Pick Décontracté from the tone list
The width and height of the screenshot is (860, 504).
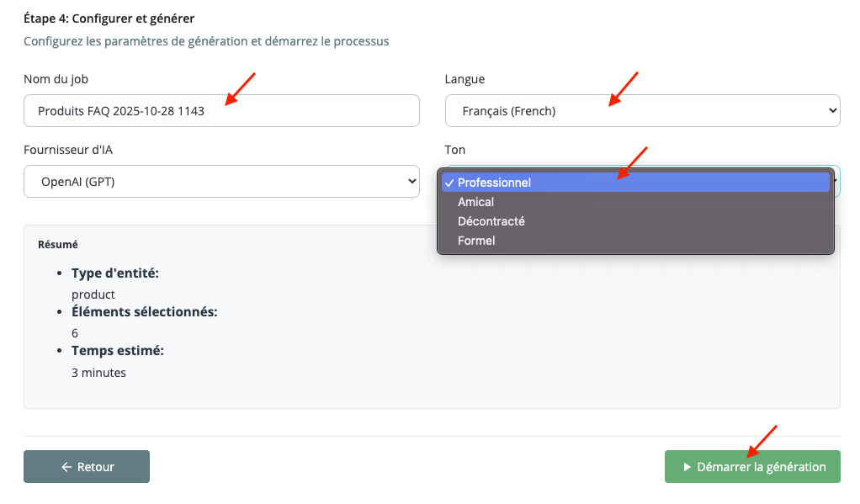(x=491, y=221)
